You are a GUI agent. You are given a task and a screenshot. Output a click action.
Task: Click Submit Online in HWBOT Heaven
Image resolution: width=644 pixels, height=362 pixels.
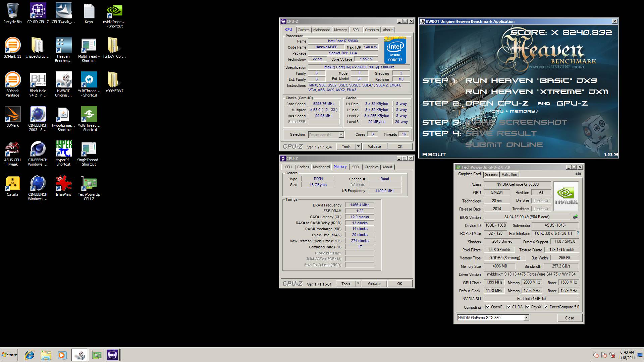[x=504, y=145]
